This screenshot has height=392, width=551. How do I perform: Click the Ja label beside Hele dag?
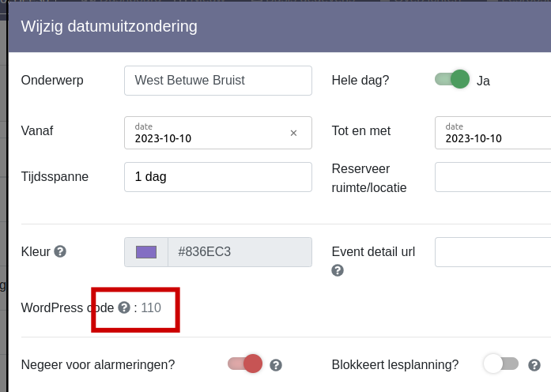483,81
